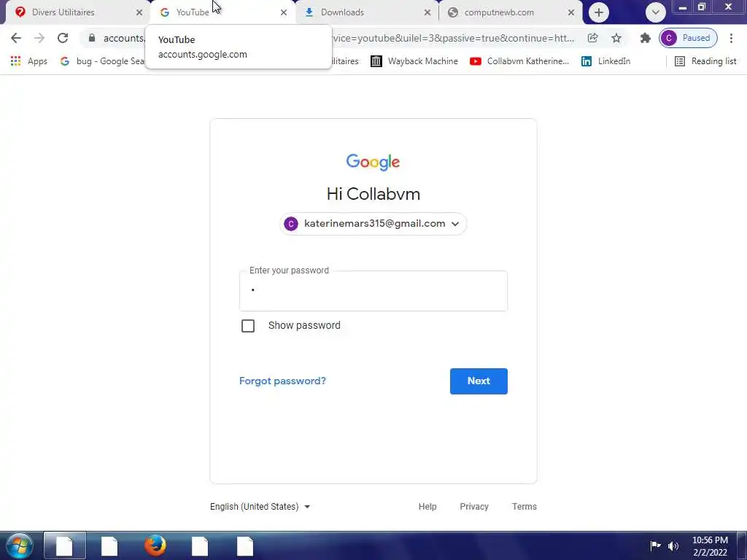Viewport: 747px width, 560px height.
Task: Bookmark this page with the star icon
Action: (616, 38)
